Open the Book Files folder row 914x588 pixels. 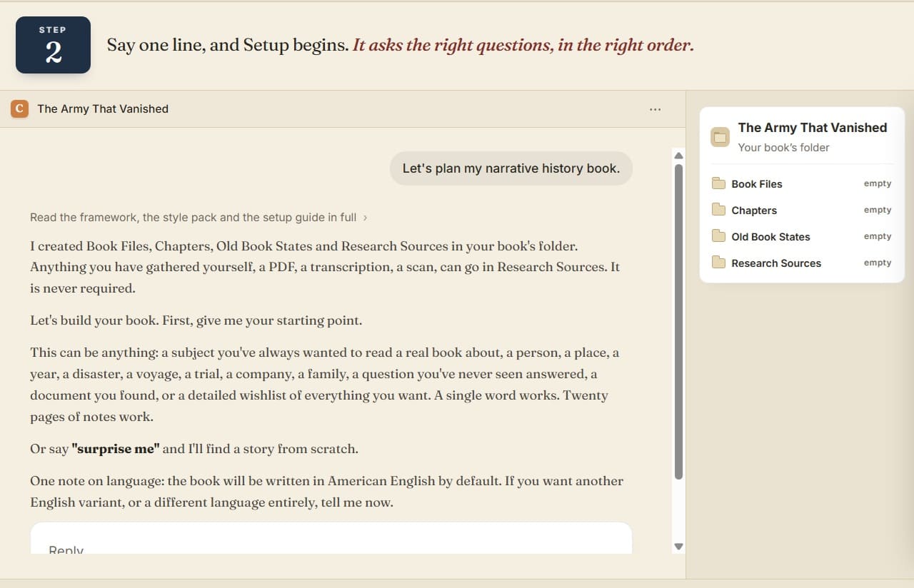coord(802,184)
